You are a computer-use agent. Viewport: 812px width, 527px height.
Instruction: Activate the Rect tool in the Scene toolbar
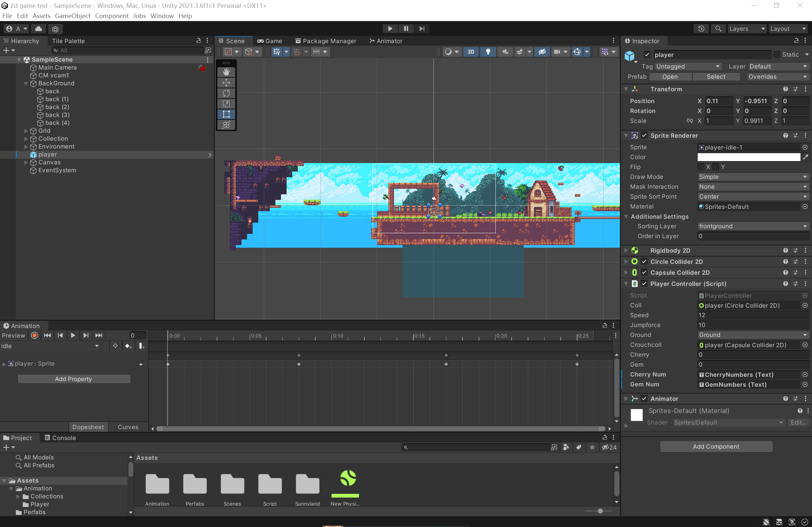click(x=226, y=114)
